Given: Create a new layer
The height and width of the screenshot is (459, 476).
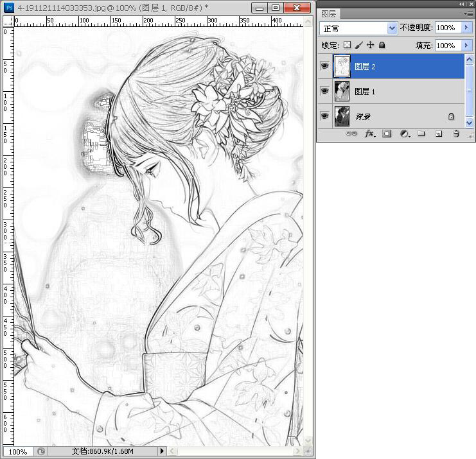Looking at the screenshot, I should point(439,134).
